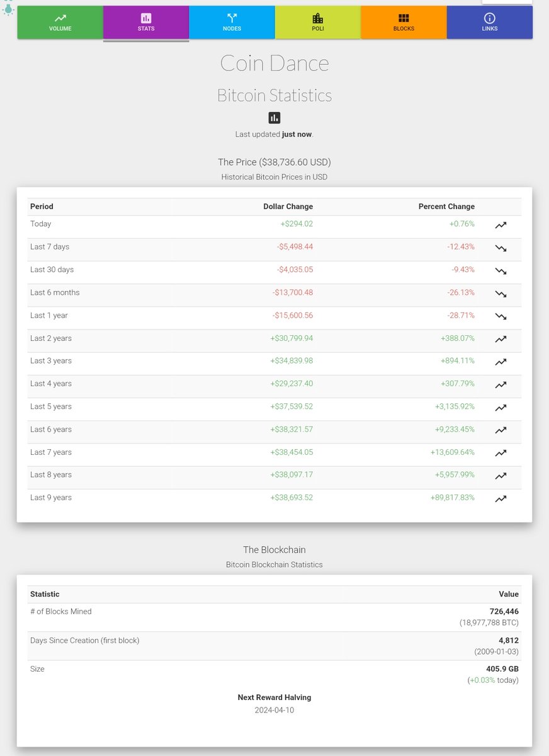Click the Last 9 years period label
Viewport: 549px width, 756px height.
[x=51, y=498]
